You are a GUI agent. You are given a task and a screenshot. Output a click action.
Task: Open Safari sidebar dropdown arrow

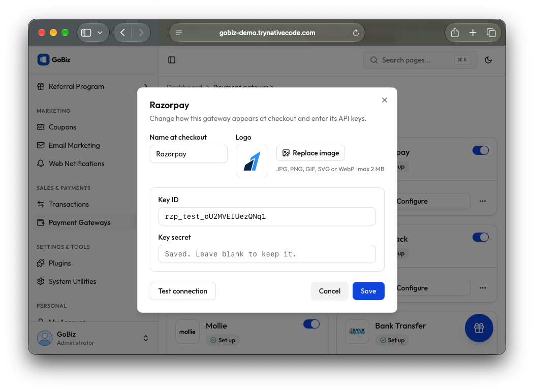point(100,32)
